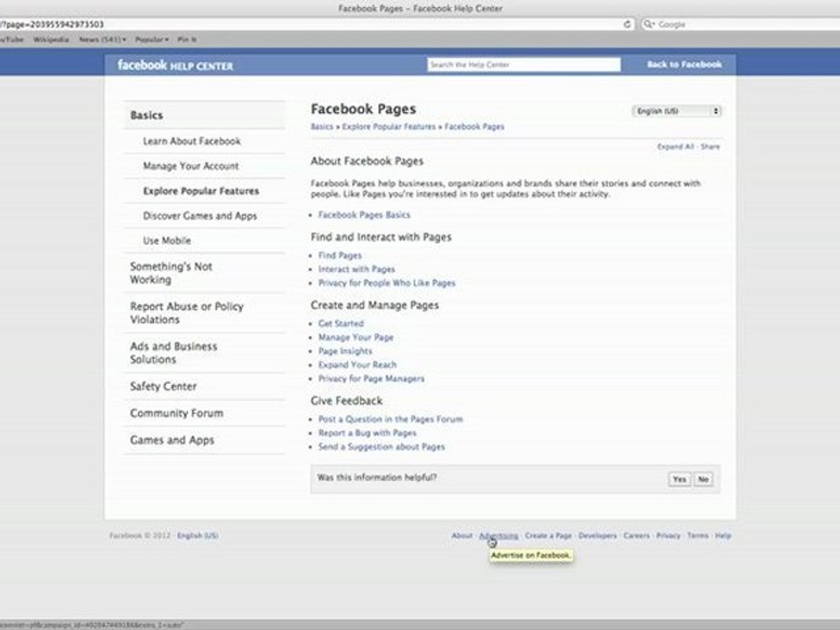Click the facebook Help Center logo
The width and height of the screenshot is (840, 630).
(x=175, y=66)
